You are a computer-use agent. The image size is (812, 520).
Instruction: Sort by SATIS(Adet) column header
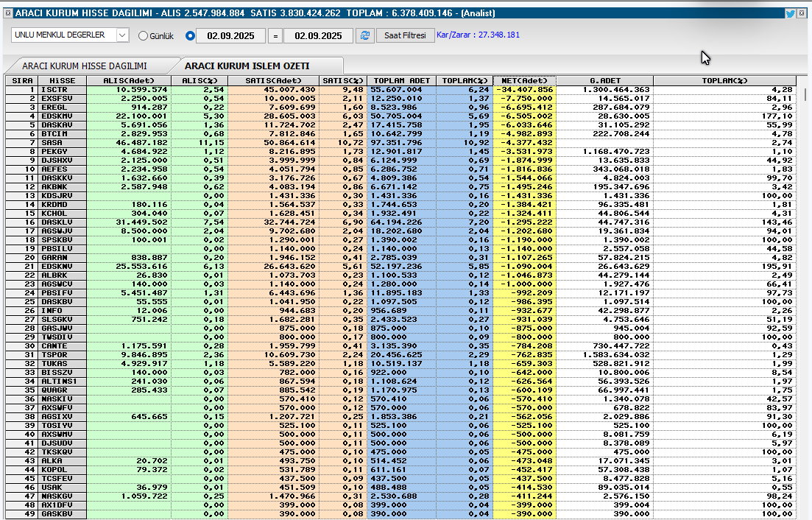(273, 81)
